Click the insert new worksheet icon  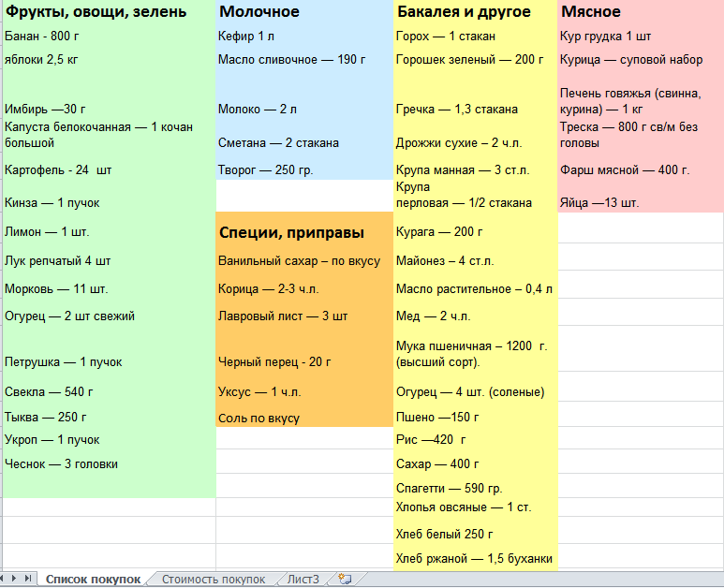point(345,579)
